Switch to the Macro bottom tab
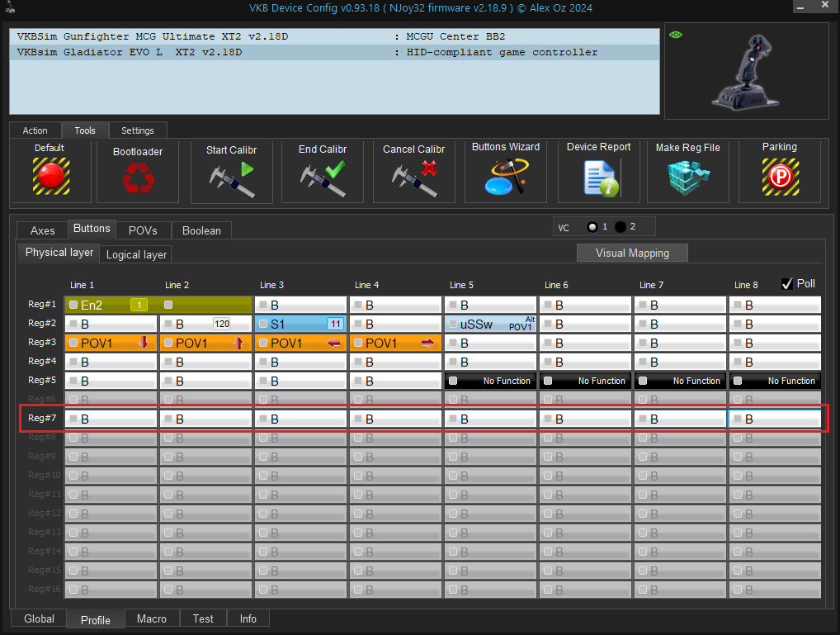The width and height of the screenshot is (840, 635). click(152, 618)
